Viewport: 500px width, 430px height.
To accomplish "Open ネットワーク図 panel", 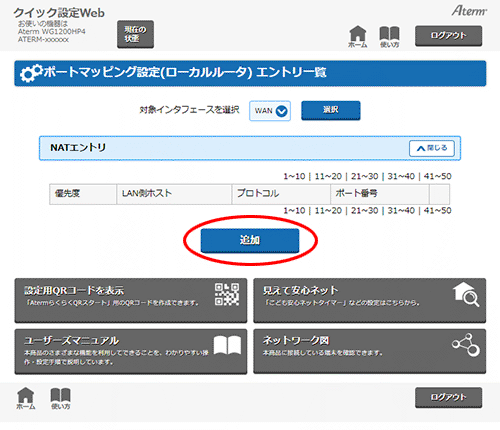I will (369, 351).
